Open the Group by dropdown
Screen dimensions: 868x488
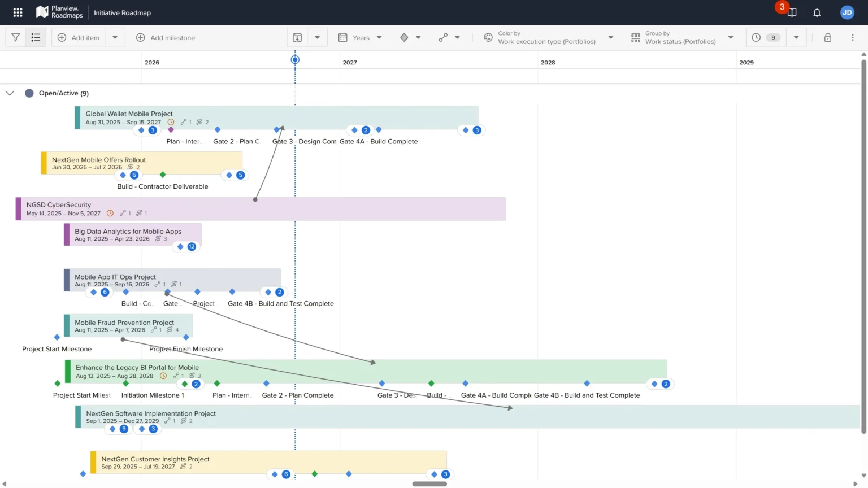pos(682,37)
